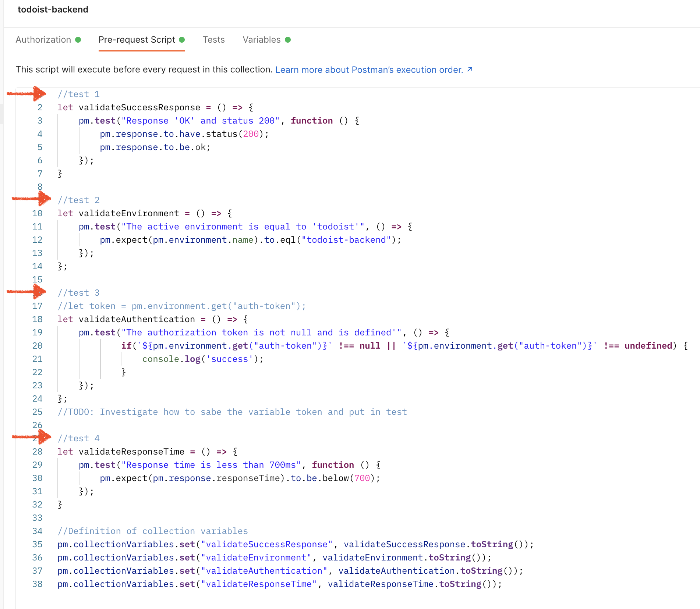Open Learn more about Postman's execution order link

tap(368, 70)
